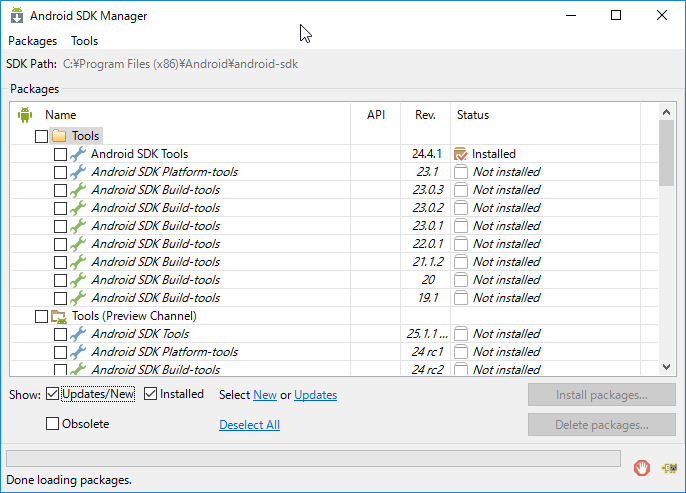Minimize the Android SDK Manager window

(x=571, y=15)
